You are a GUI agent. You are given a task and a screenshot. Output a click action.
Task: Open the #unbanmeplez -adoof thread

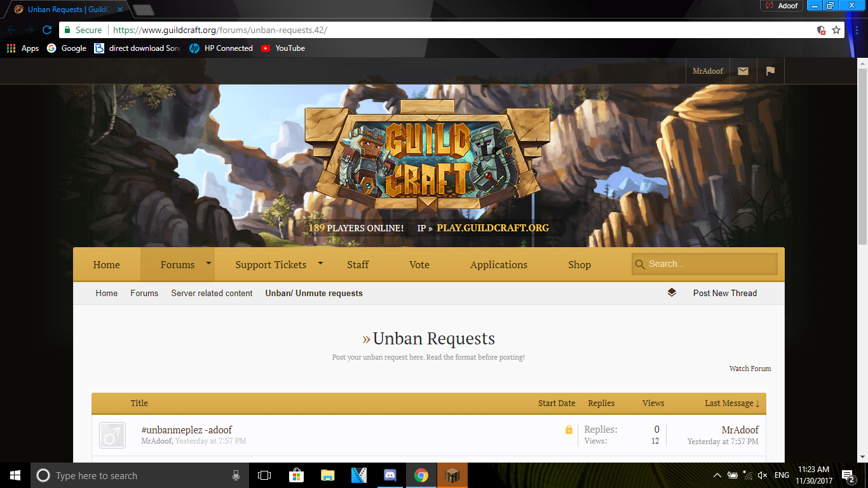187,430
